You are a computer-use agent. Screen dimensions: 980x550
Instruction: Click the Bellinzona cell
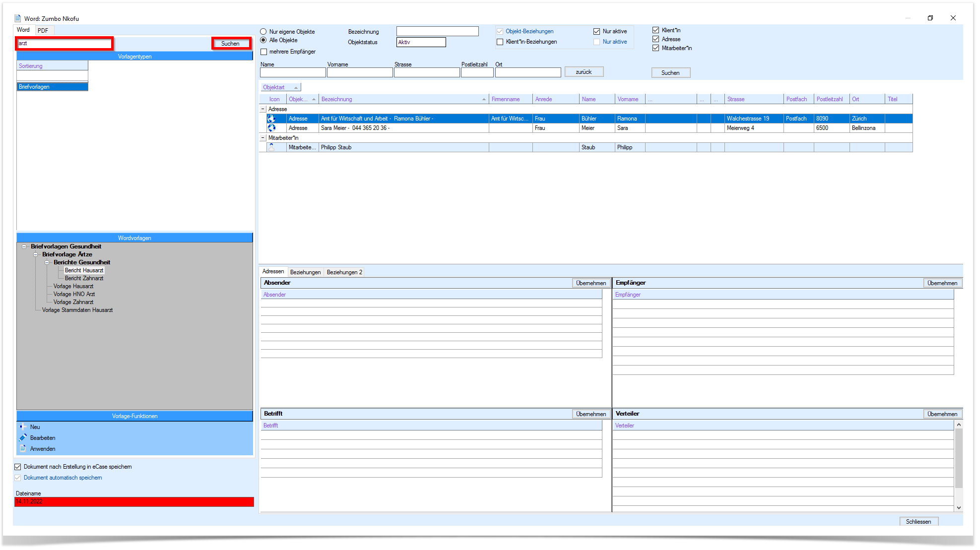[x=867, y=128]
